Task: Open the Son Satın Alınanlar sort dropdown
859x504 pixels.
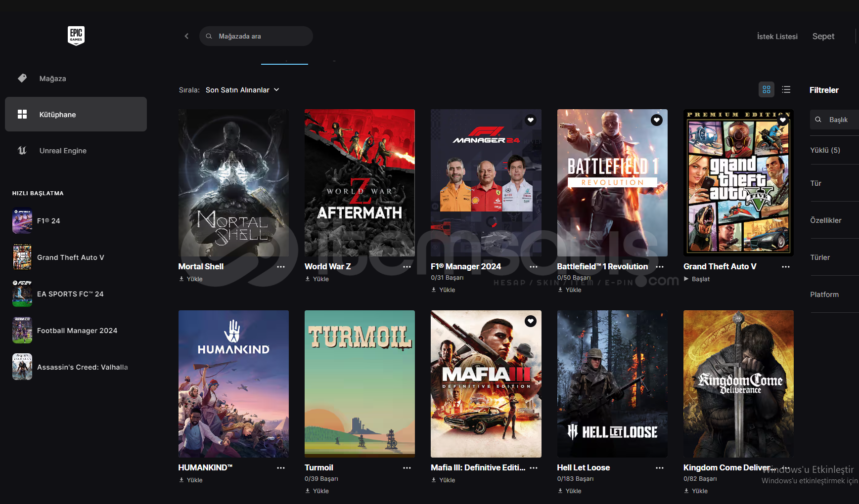Action: [242, 90]
